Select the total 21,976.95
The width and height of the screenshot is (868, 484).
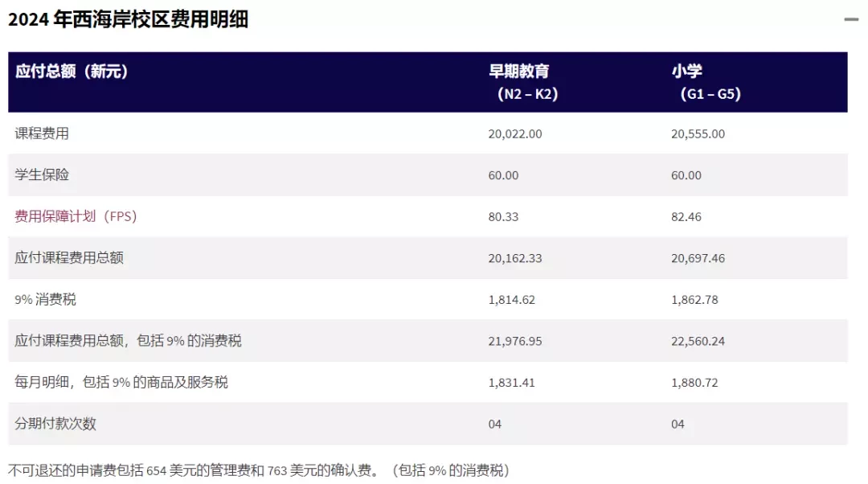(x=515, y=342)
